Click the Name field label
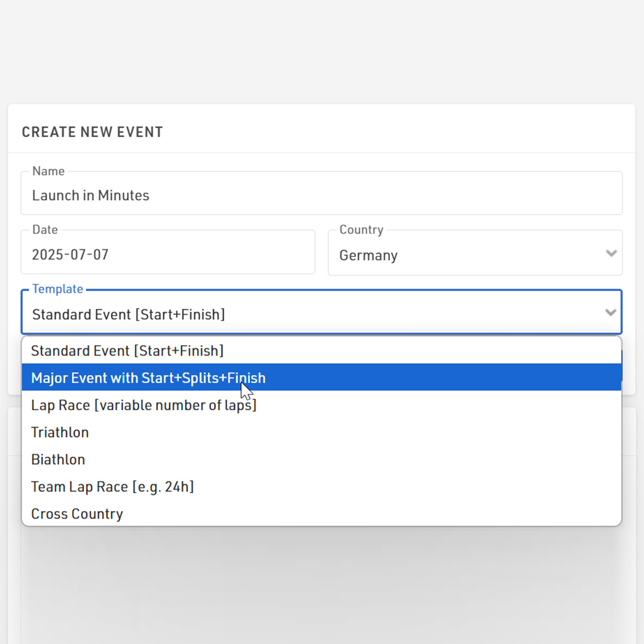This screenshot has height=644, width=644. 48,171
